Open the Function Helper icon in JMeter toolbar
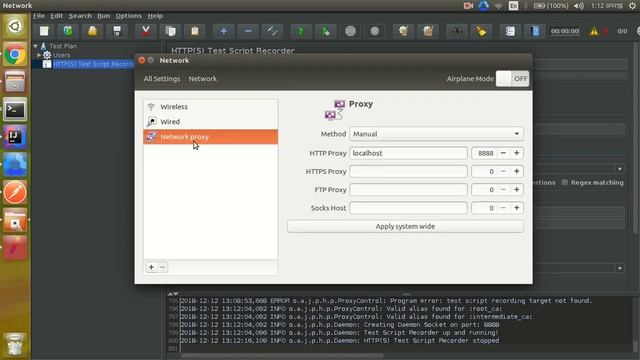Image resolution: width=640 pixels, height=360 pixels. pos(510,31)
